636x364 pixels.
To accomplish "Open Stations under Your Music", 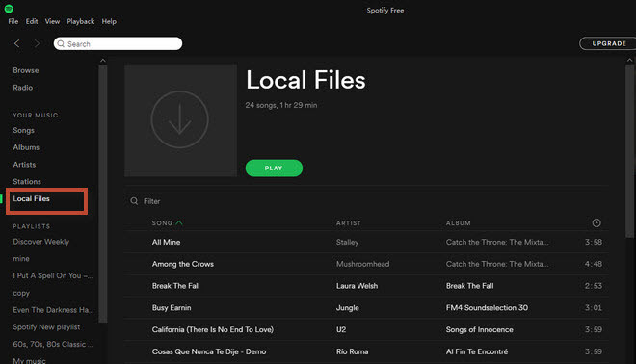I will pos(27,182).
